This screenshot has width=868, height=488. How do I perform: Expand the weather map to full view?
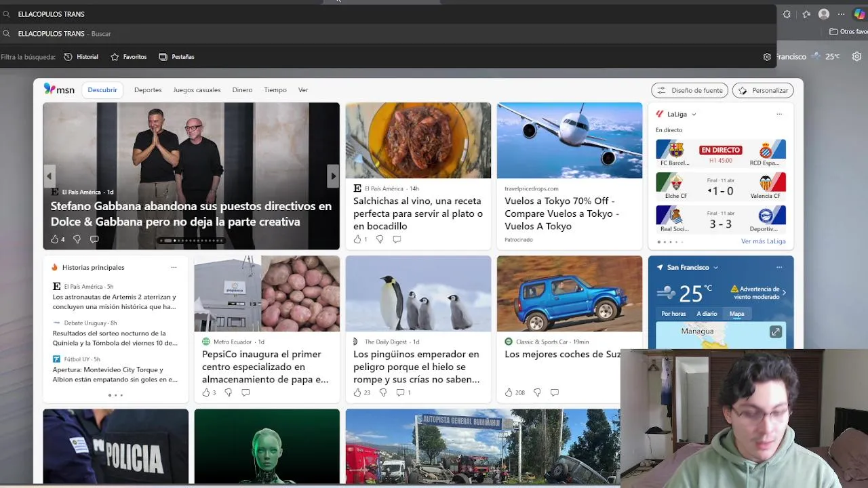tap(776, 331)
